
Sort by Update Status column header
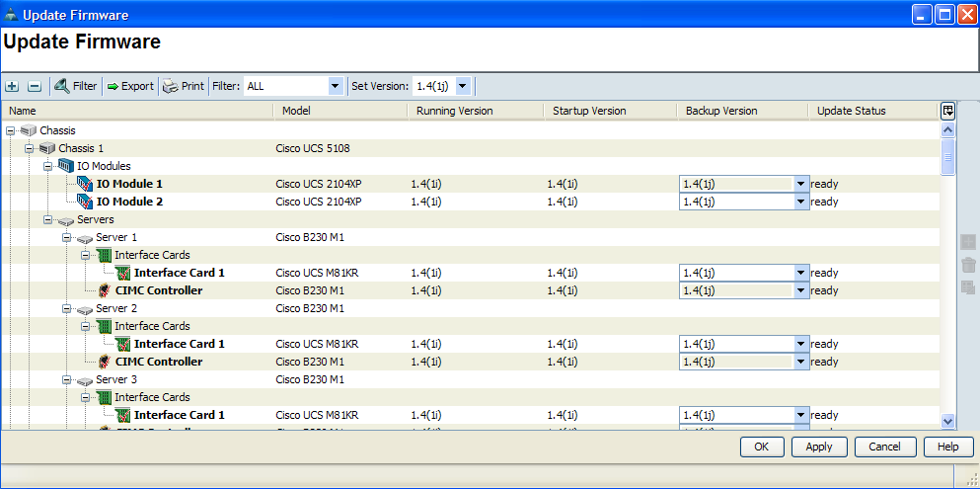(x=851, y=111)
